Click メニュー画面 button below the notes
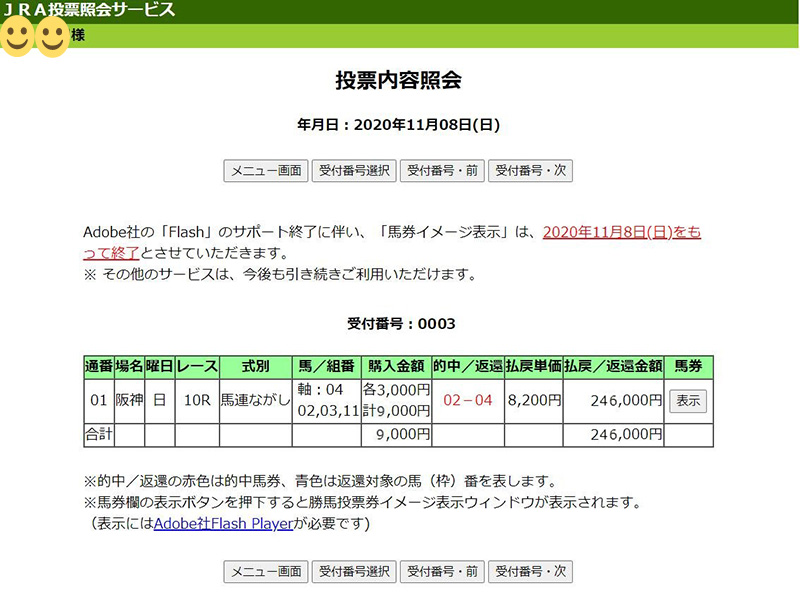 click(265, 572)
